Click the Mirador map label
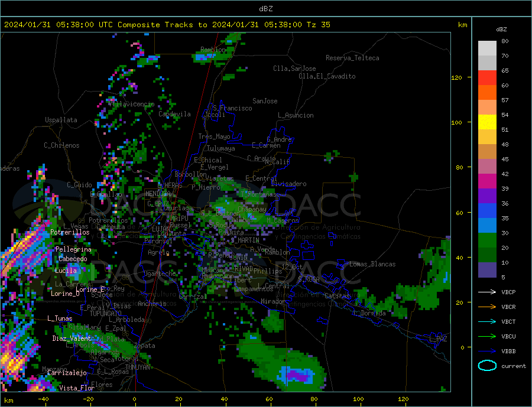Viewport: 532px width, 407px height. [273, 301]
